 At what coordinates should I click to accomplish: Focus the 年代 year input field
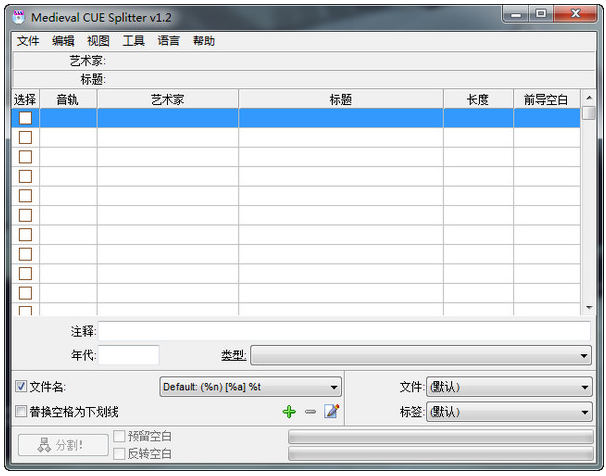pyautogui.click(x=128, y=355)
